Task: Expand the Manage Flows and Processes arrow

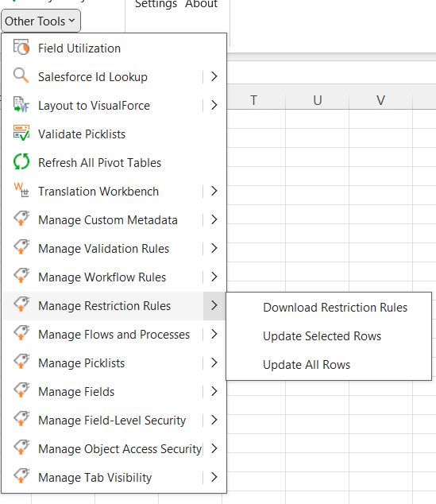Action: click(x=214, y=334)
